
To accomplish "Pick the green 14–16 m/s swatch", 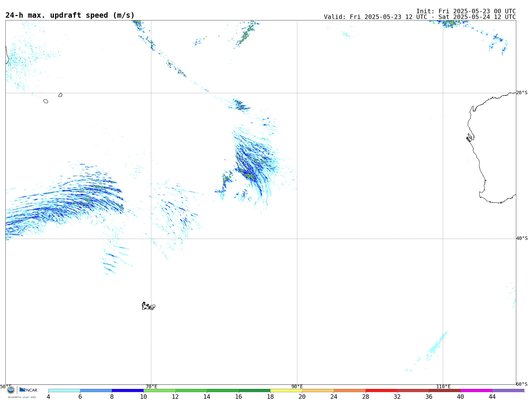I will (x=223, y=391).
